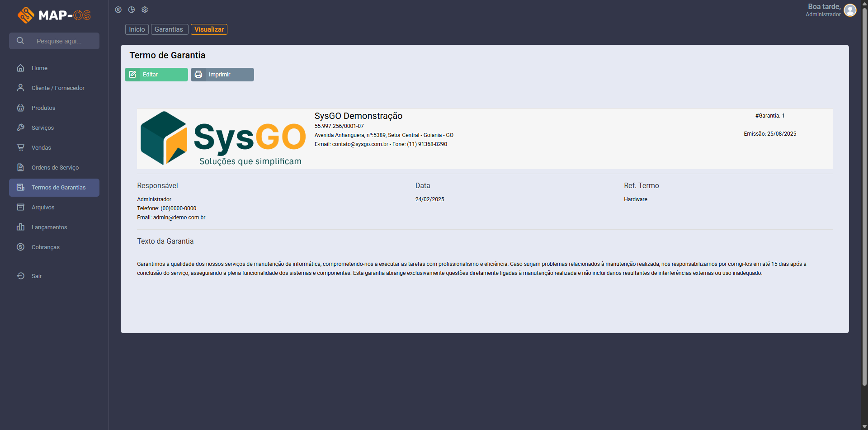Click the scrollbar down arrow
This screenshot has height=430, width=868.
(864, 426)
